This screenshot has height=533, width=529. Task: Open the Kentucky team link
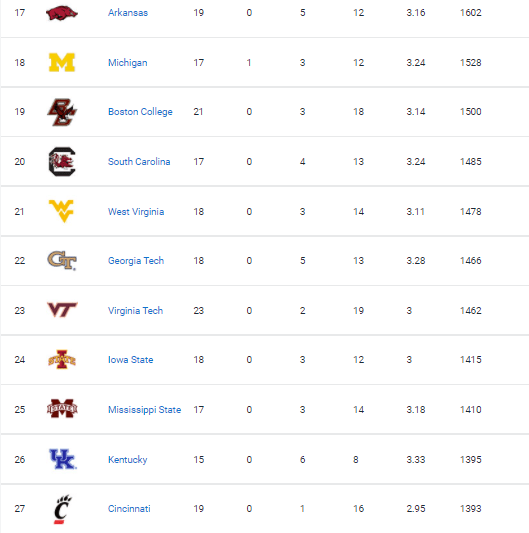point(127,460)
